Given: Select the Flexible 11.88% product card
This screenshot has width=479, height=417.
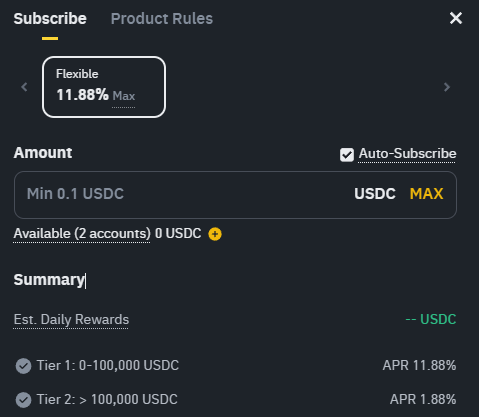Looking at the screenshot, I should (104, 87).
